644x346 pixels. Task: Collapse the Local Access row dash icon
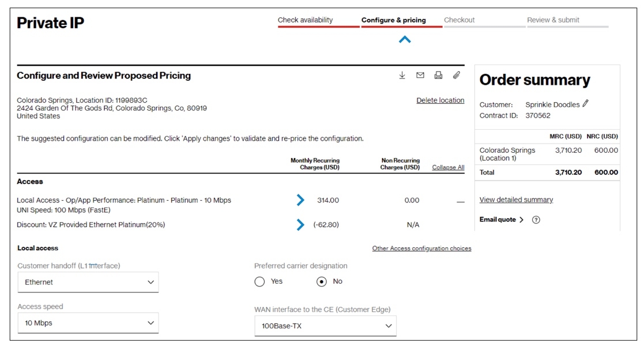point(460,201)
